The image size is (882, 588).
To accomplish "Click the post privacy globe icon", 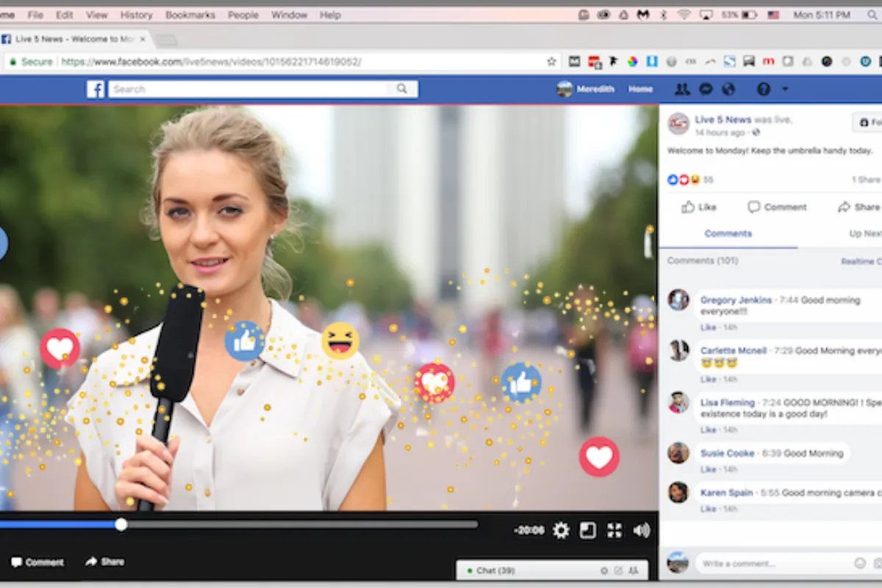I will pyautogui.click(x=756, y=133).
